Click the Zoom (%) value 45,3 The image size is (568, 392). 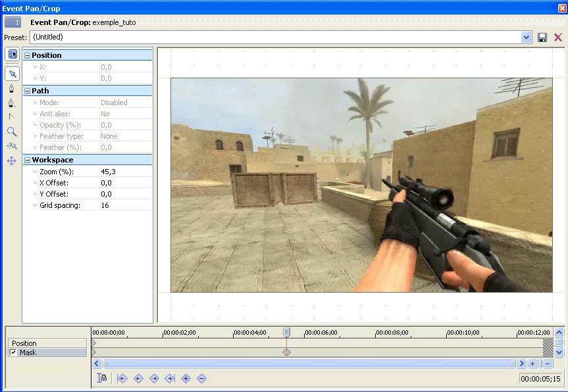pyautogui.click(x=109, y=172)
